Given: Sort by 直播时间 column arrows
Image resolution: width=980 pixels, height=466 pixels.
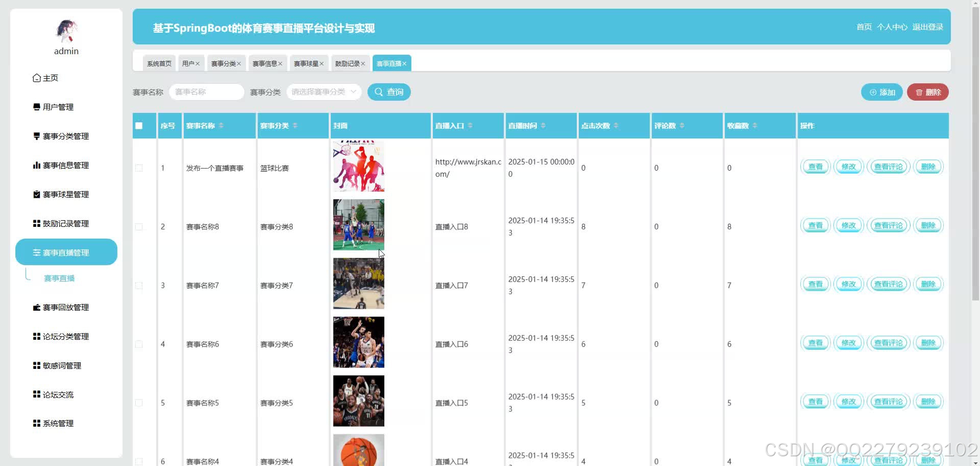Looking at the screenshot, I should point(543,126).
